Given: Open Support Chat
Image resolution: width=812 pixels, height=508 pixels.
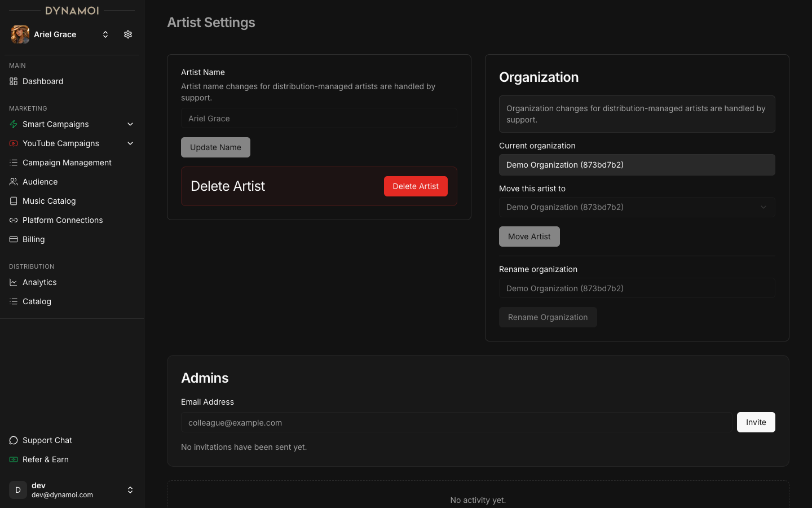Looking at the screenshot, I should [47, 440].
